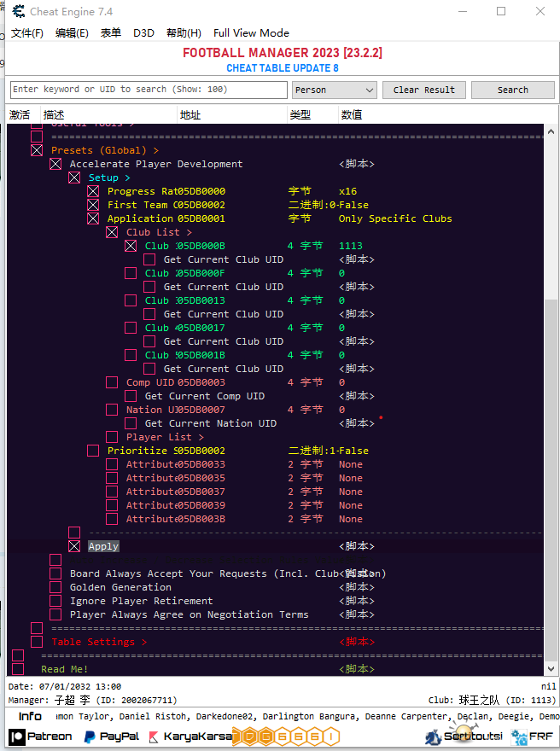Check the Attribute 05DB003B entry
Screen dimensions: 560x751
[x=112, y=519]
